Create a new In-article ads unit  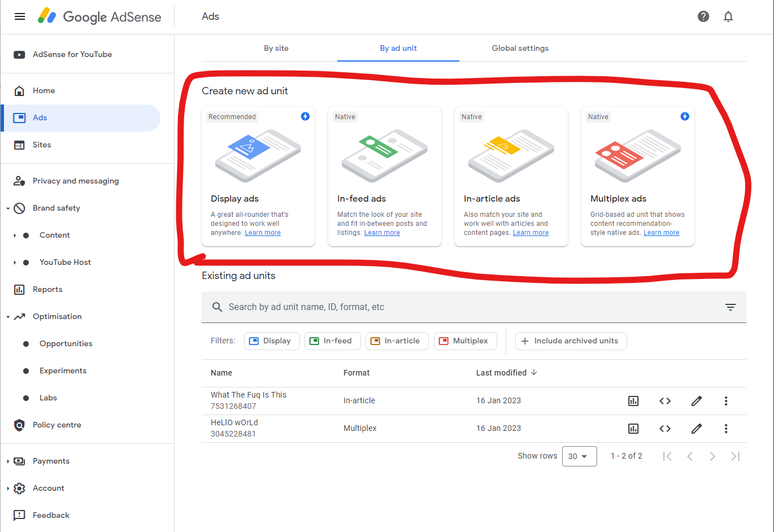(511, 177)
